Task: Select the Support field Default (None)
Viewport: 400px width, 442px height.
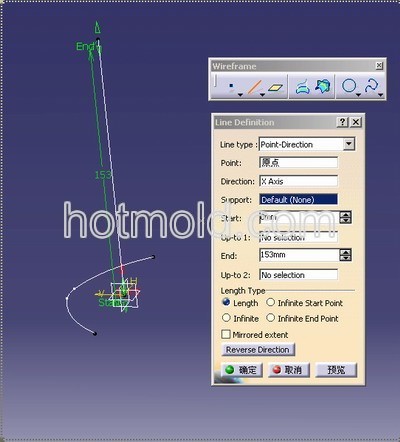Action: click(x=298, y=200)
